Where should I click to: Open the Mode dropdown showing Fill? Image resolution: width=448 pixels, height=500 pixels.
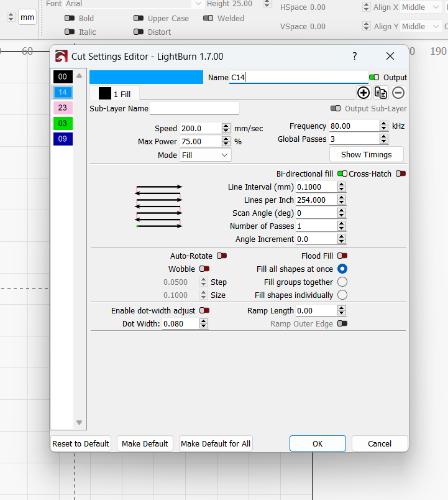pos(206,155)
